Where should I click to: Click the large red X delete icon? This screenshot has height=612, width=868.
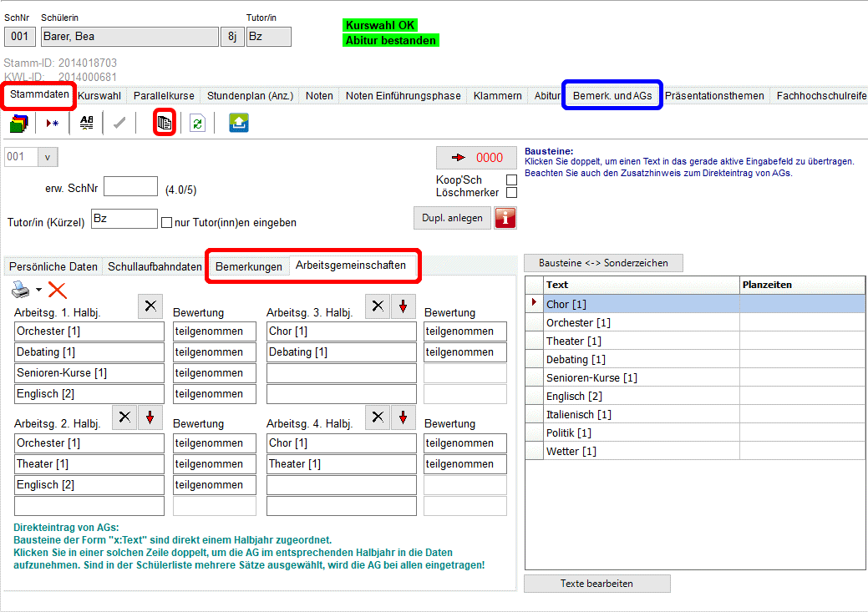[x=58, y=291]
